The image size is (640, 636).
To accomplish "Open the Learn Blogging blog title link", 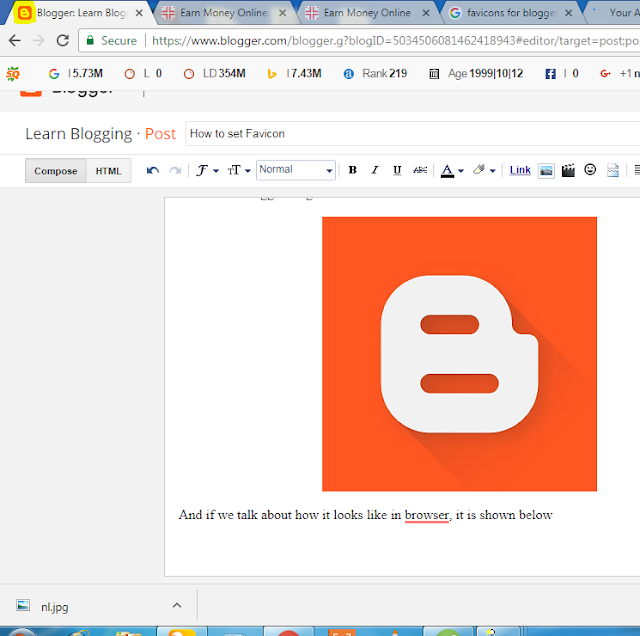I will (78, 133).
